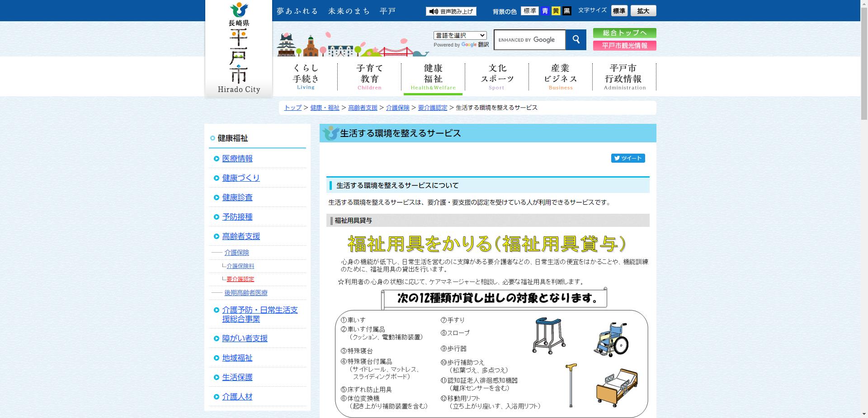868x418 pixels.
Task: Enlarge text size with 拡大 button
Action: [x=643, y=10]
